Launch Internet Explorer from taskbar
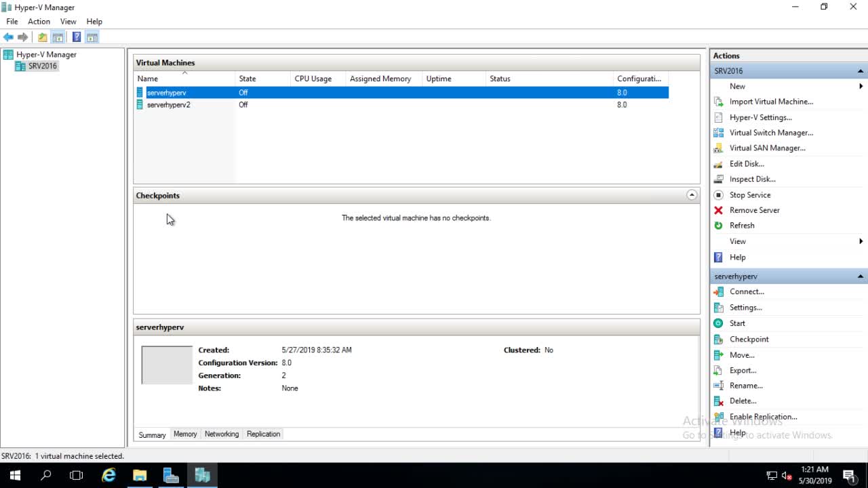Viewport: 868px width, 488px height. coord(108,475)
